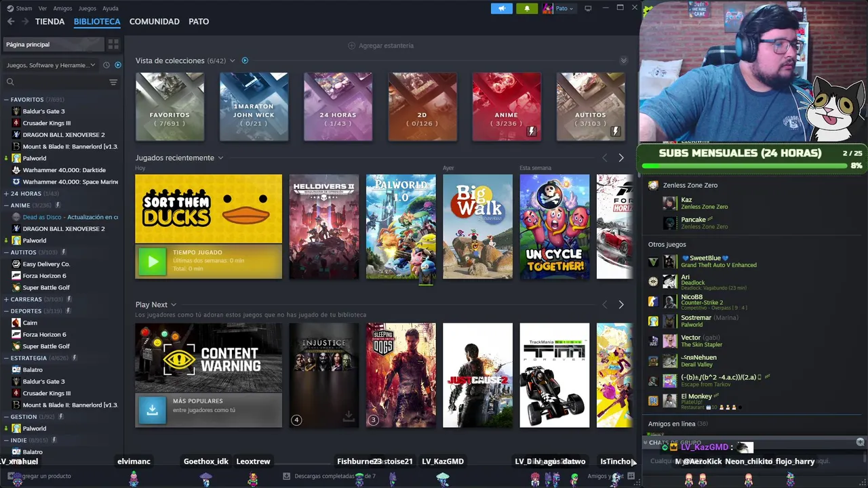Go forward with the right arrow

click(x=25, y=22)
